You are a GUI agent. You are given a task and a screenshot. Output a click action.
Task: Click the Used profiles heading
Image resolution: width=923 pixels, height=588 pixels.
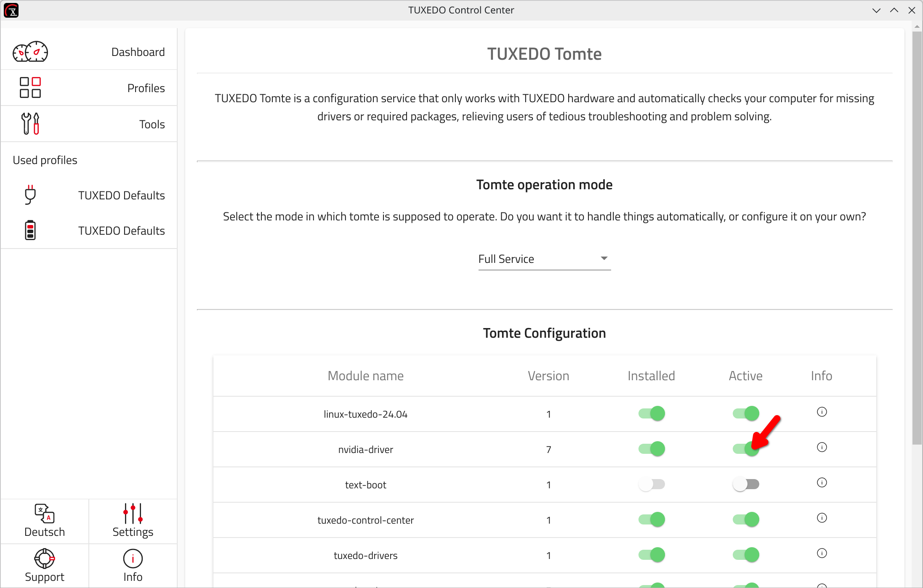45,160
